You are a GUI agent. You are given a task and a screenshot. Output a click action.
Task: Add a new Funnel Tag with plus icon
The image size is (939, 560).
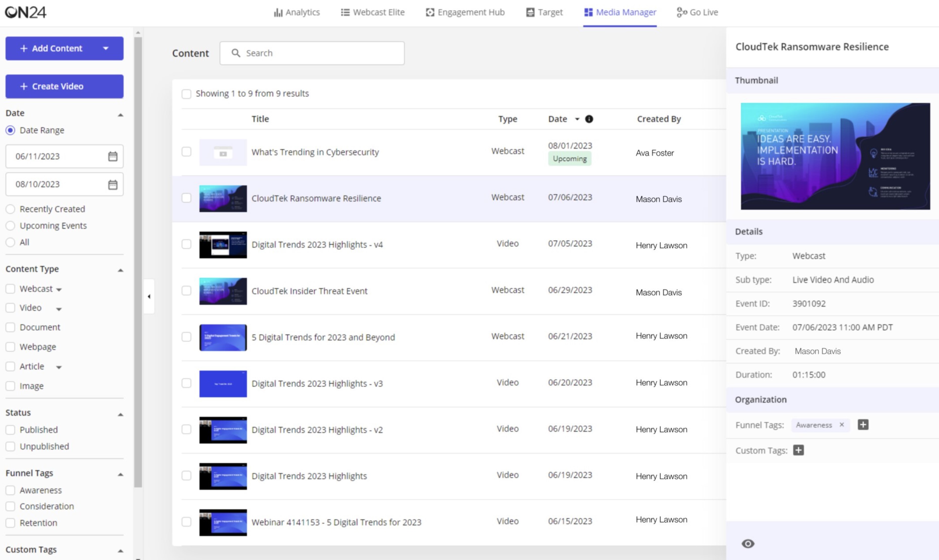tap(863, 424)
